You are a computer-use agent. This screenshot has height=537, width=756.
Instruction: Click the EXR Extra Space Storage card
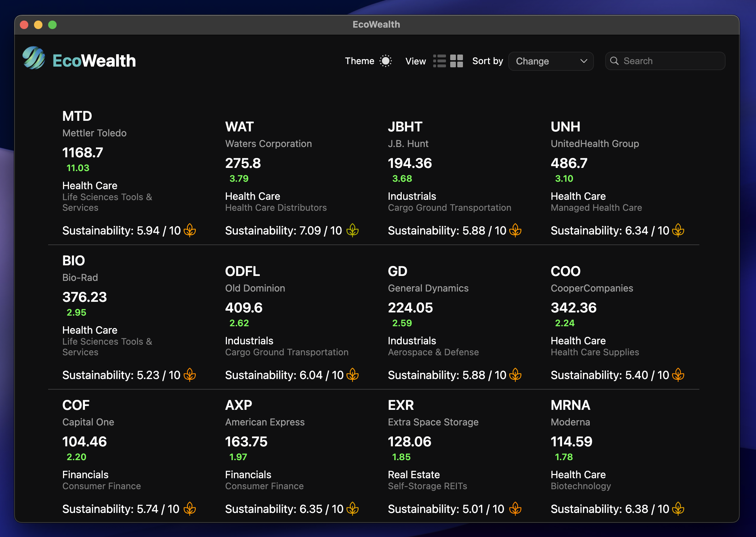coord(401,405)
